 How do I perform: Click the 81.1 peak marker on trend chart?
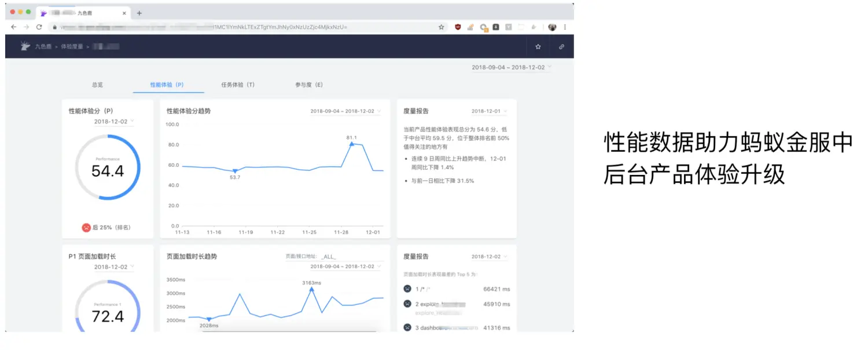pos(351,143)
